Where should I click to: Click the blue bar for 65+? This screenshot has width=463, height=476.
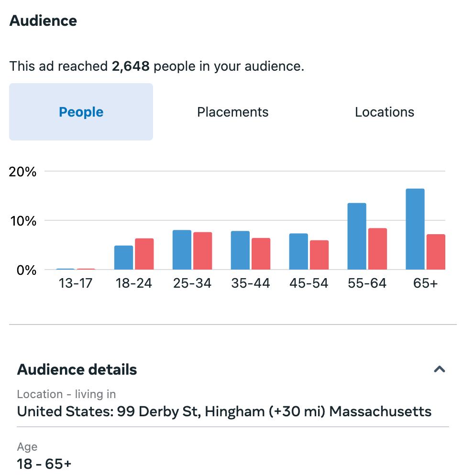[x=415, y=229]
